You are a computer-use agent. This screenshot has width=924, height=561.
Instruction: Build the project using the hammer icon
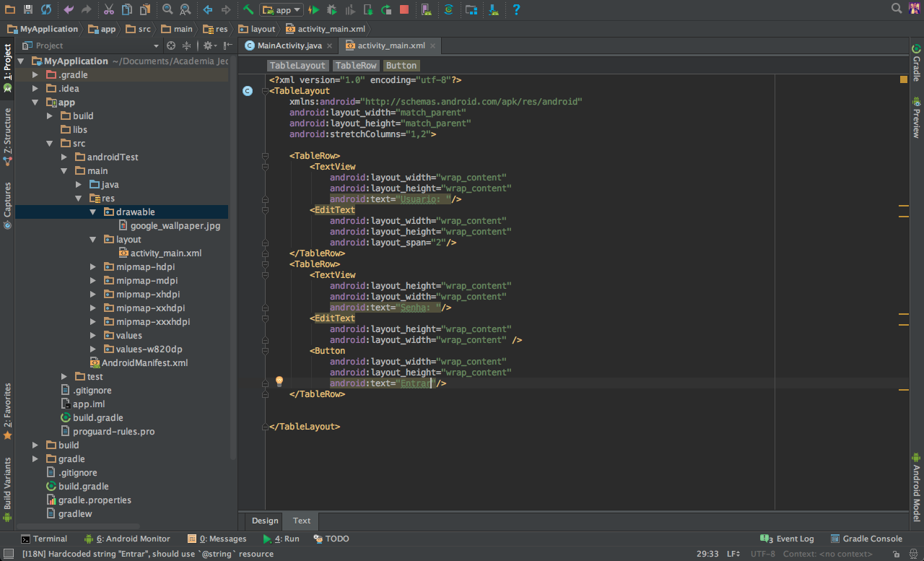click(x=249, y=9)
